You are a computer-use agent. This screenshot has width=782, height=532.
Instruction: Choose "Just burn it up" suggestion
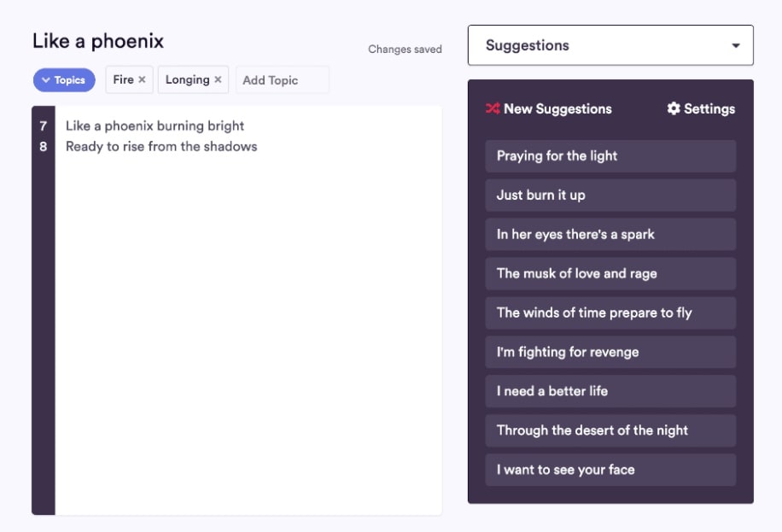(x=610, y=196)
